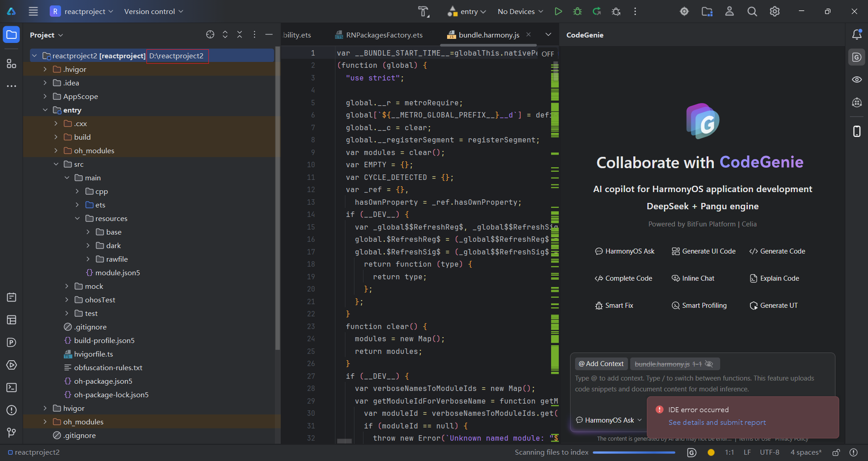The width and height of the screenshot is (868, 461).
Task: Switch to the partially shown bility.ets tab
Action: pos(297,35)
